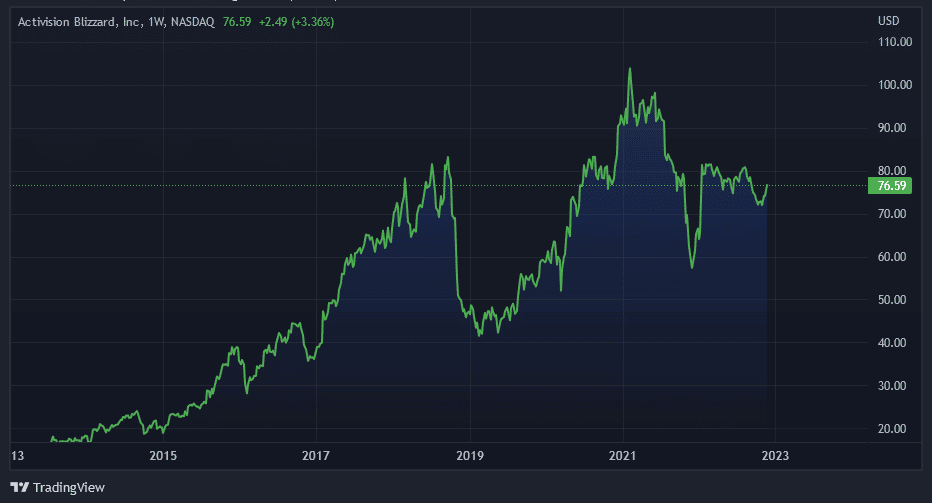Click the 50.00 price axis label
Viewport: 932px width, 503px height.
pyautogui.click(x=893, y=300)
